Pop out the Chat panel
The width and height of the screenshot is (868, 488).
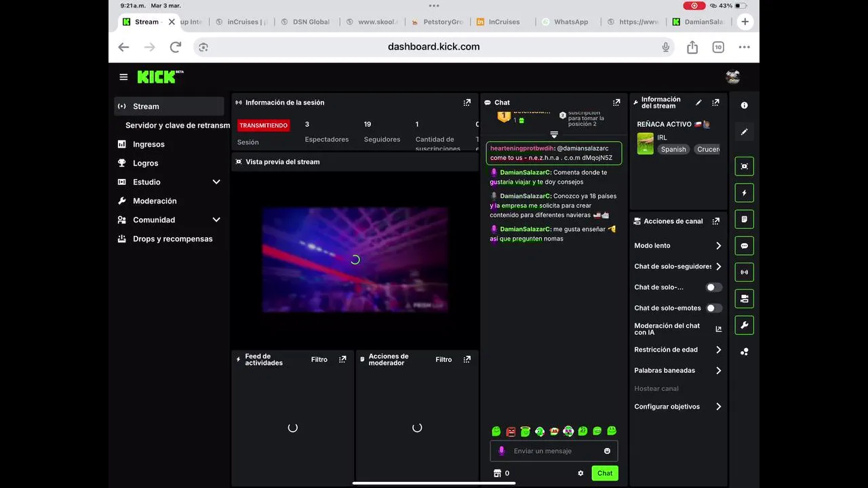(x=616, y=103)
